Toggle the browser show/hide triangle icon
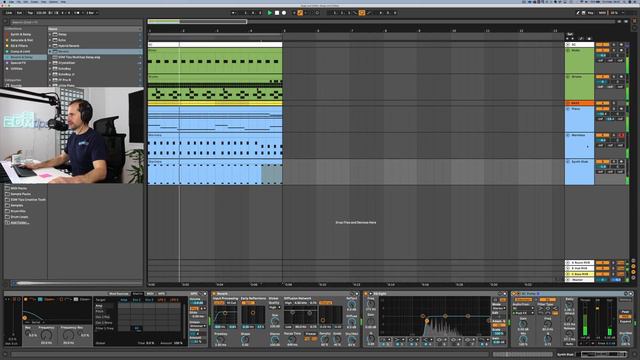 coord(6,22)
